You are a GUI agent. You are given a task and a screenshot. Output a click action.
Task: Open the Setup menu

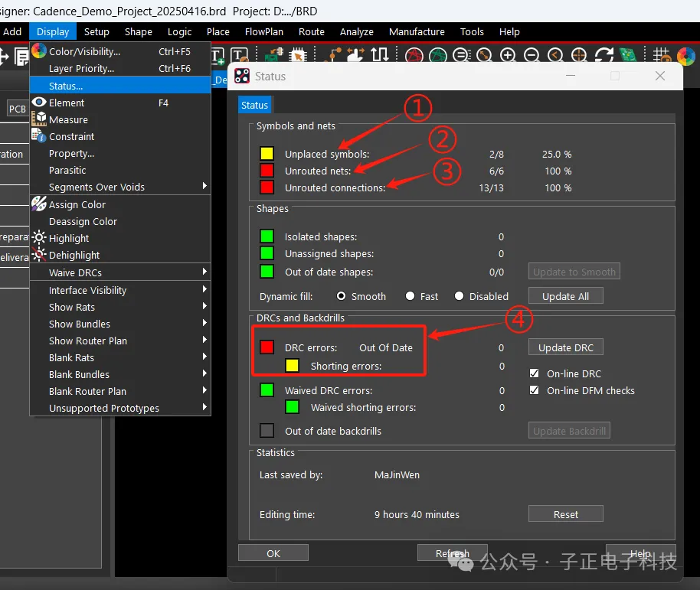96,31
